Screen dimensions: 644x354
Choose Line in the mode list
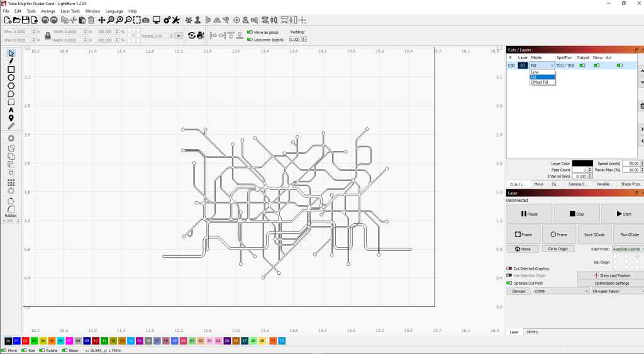pyautogui.click(x=543, y=72)
